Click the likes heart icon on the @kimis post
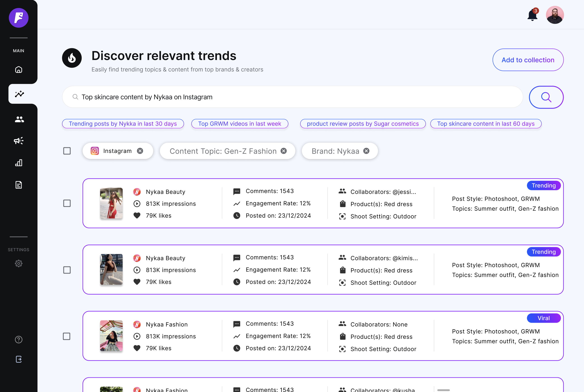 (x=137, y=281)
